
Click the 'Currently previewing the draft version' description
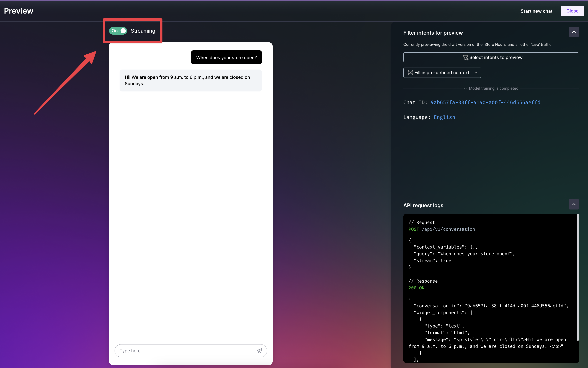pos(477,45)
